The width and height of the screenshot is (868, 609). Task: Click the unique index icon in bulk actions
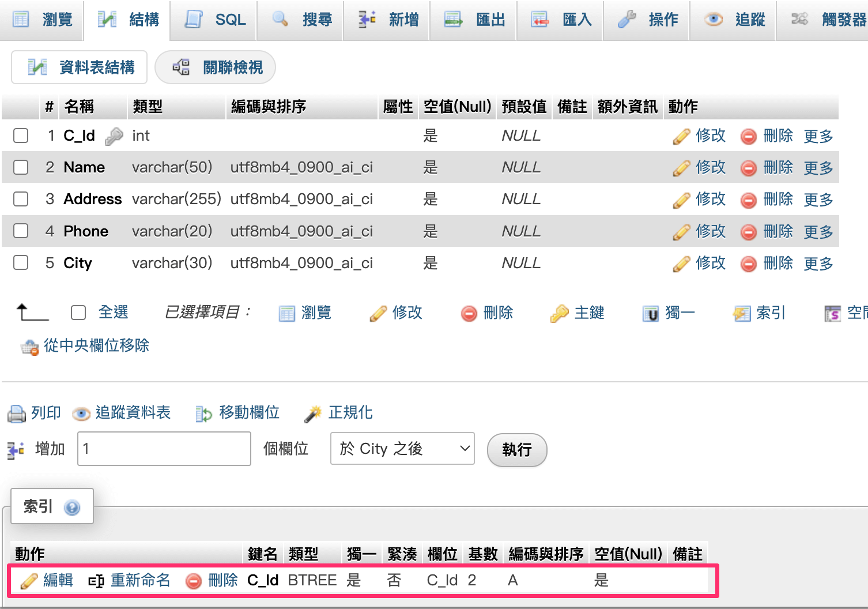point(650,314)
